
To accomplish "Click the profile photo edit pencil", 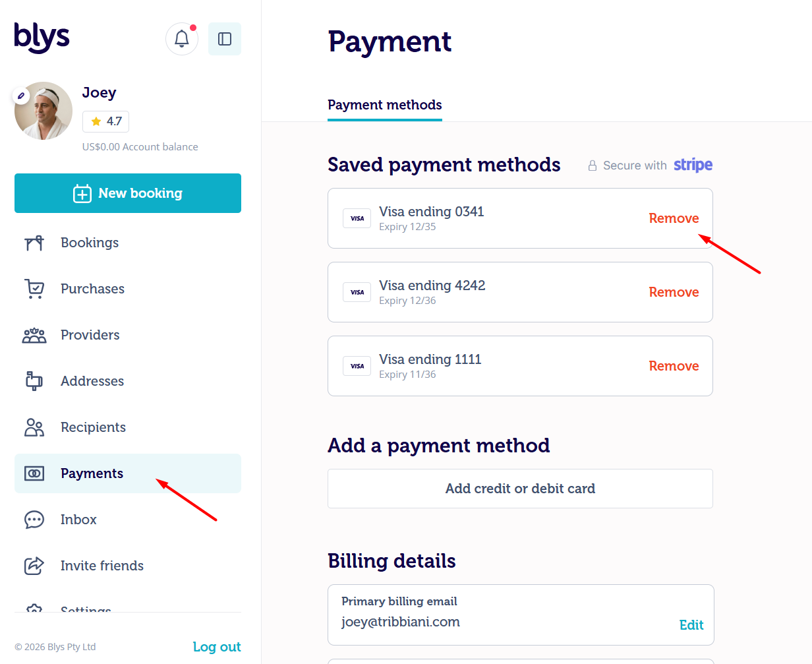I will (x=21, y=96).
